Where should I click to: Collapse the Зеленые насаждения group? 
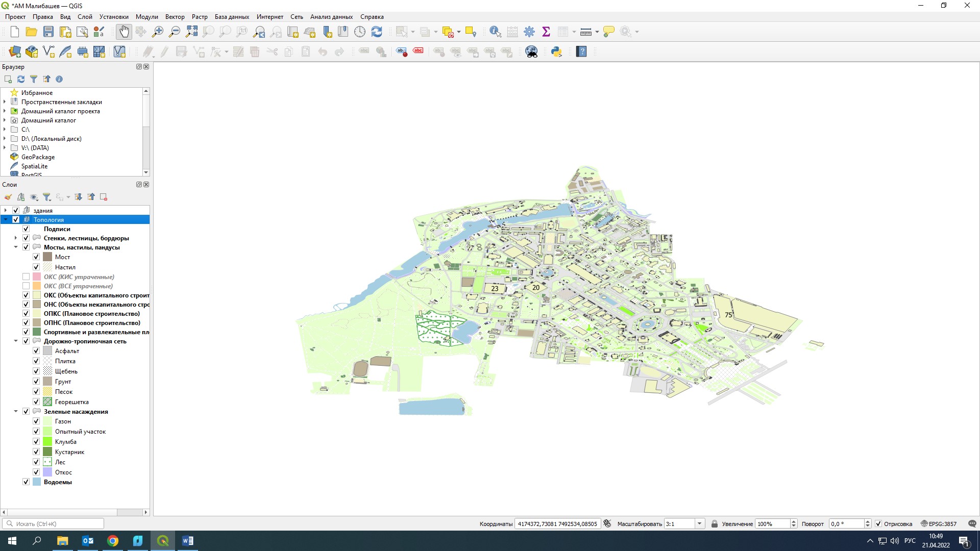click(x=16, y=412)
